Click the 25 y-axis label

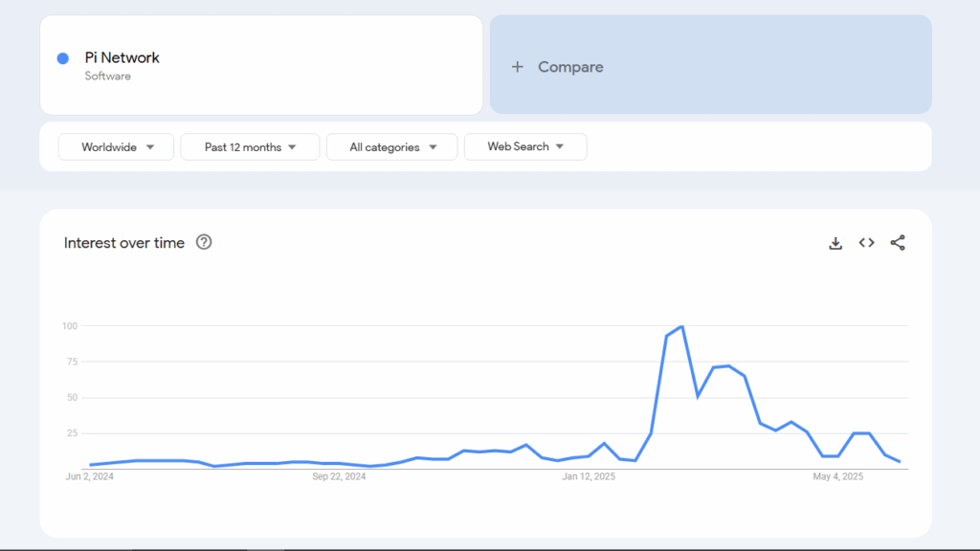pyautogui.click(x=73, y=433)
